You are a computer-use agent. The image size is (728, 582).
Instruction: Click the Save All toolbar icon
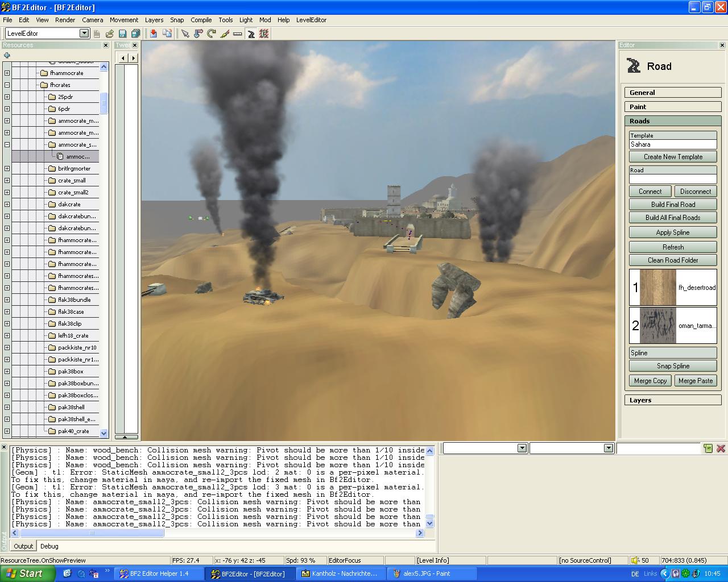[135, 34]
